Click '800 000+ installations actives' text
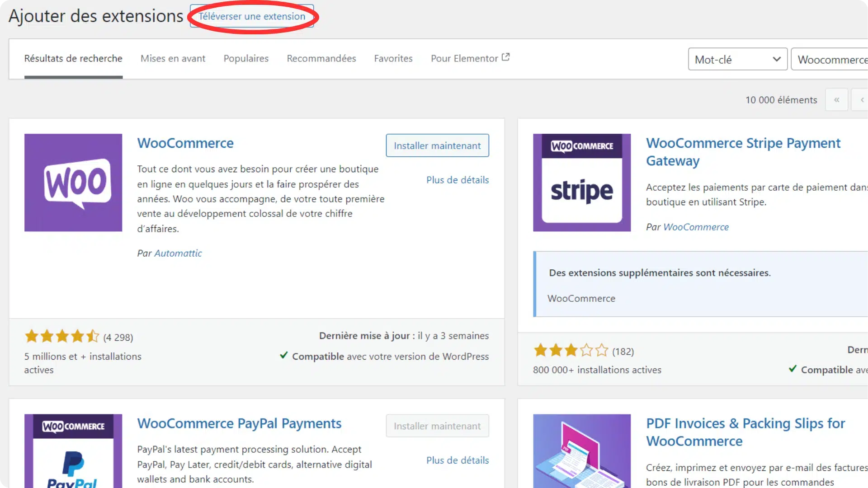The width and height of the screenshot is (868, 488). click(x=597, y=370)
